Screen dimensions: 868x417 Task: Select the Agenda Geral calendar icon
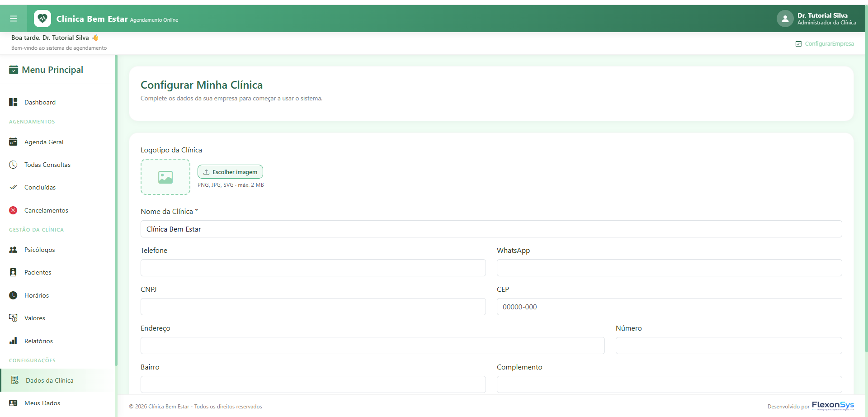click(x=13, y=142)
